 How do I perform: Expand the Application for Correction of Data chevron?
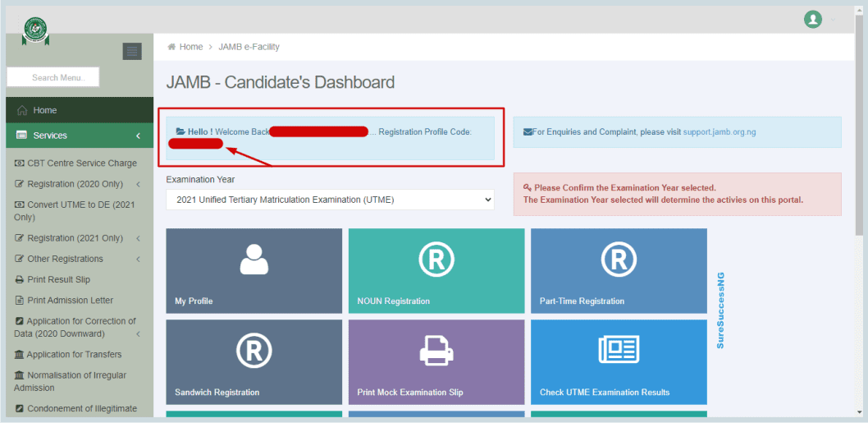138,333
